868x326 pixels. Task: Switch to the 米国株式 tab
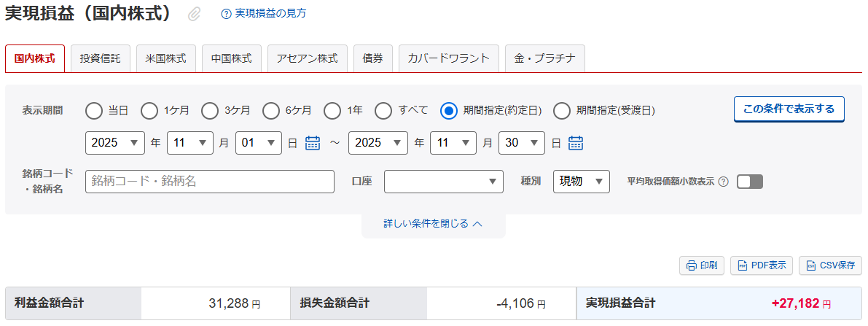pyautogui.click(x=166, y=58)
